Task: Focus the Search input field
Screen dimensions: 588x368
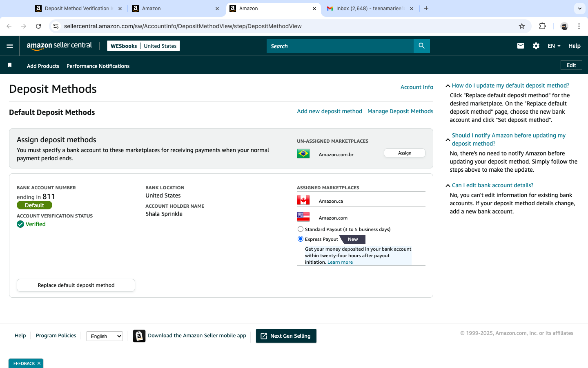Action: click(x=340, y=46)
